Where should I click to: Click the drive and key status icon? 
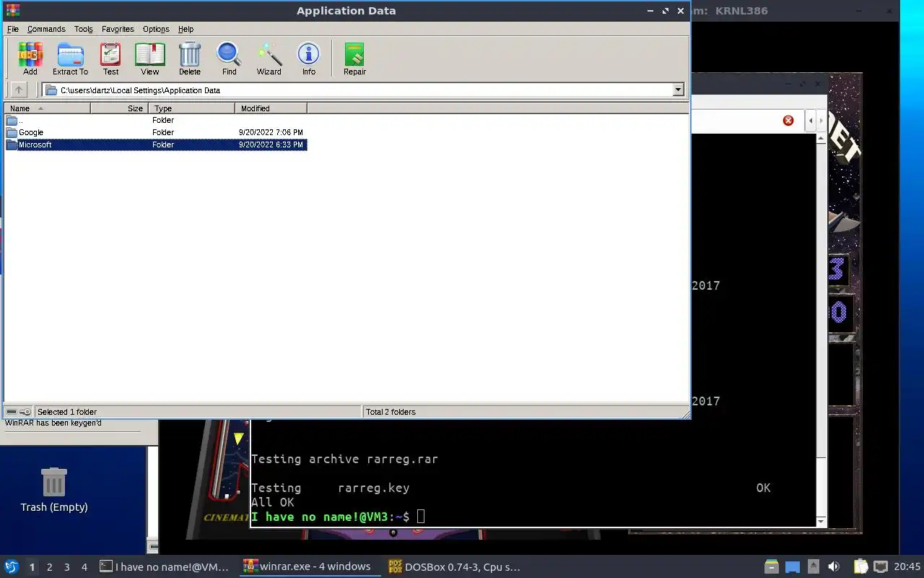pos(19,412)
